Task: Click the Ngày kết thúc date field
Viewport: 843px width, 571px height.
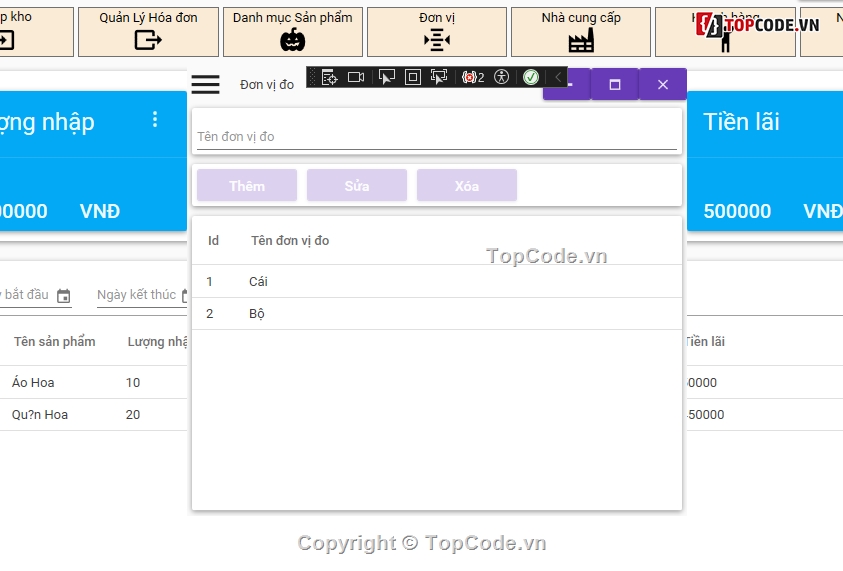Action: pos(142,295)
